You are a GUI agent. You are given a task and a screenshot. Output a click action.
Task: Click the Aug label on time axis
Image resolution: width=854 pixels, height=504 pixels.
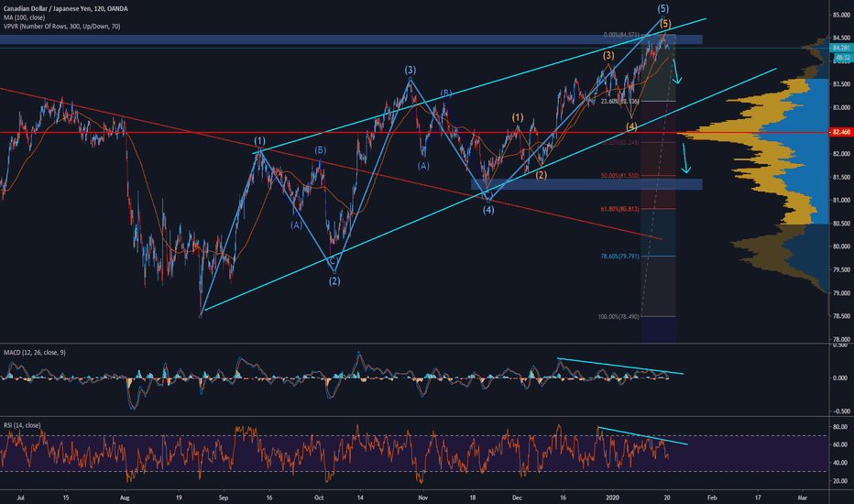click(x=126, y=496)
